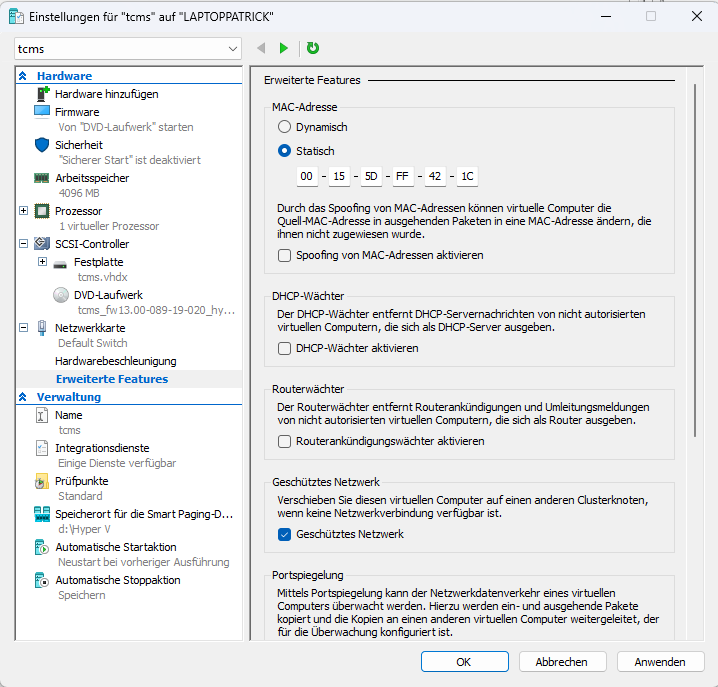The width and height of the screenshot is (718, 687).
Task: Select Hardwarebeschleunigung in the tree
Action: click(x=115, y=360)
